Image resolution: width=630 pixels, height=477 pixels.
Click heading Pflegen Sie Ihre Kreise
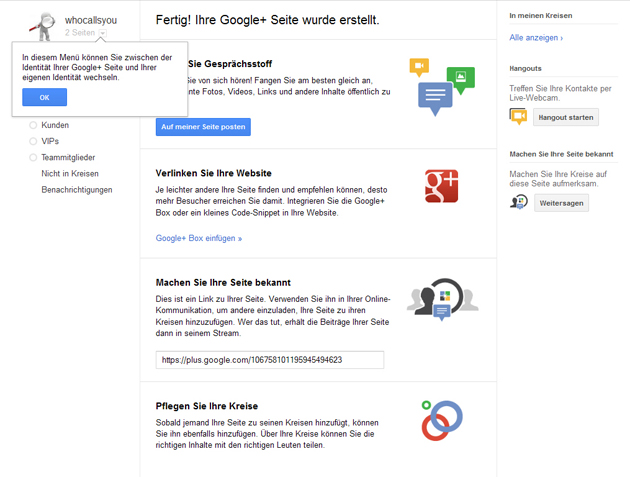(207, 406)
